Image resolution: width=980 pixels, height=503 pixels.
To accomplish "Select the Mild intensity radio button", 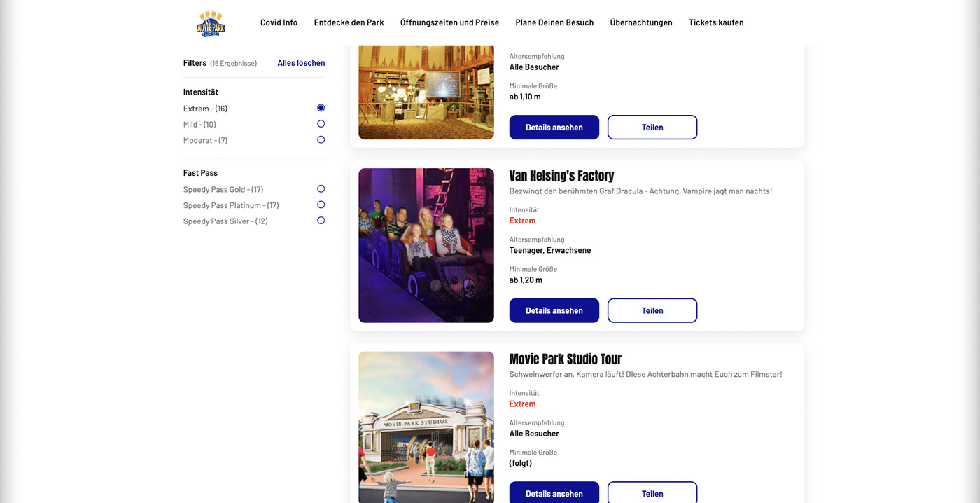I will click(x=321, y=124).
